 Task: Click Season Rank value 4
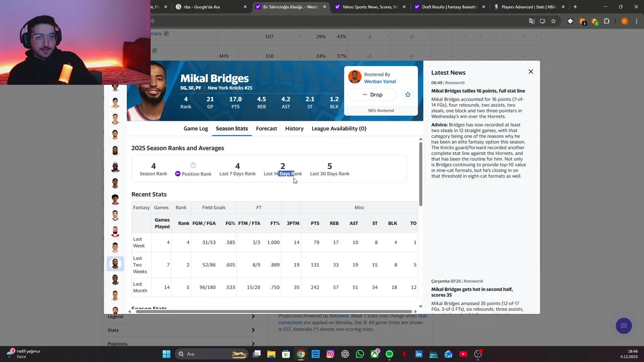(x=153, y=166)
